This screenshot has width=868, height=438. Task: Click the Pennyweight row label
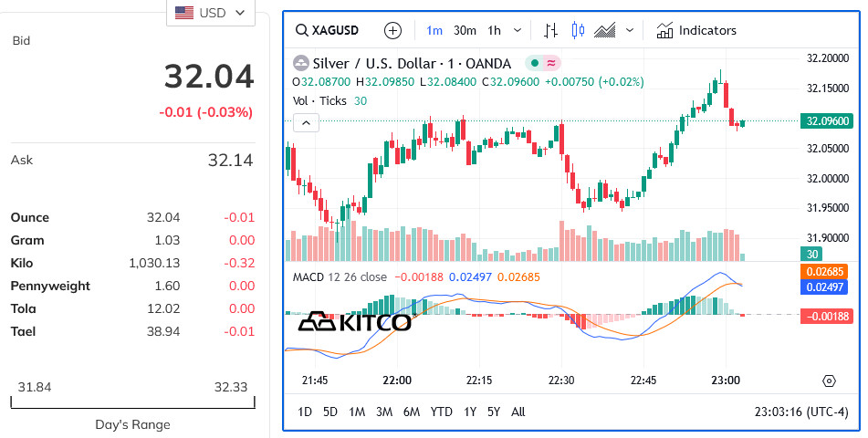coord(50,287)
